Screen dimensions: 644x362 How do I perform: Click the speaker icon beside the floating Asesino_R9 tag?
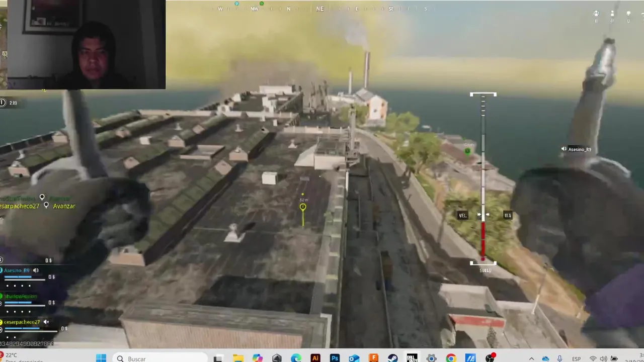point(563,149)
